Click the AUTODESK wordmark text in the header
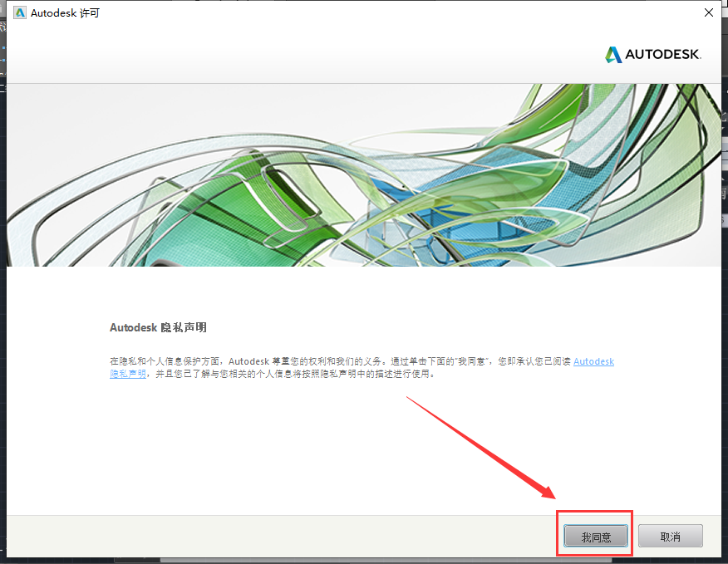 pyautogui.click(x=664, y=56)
